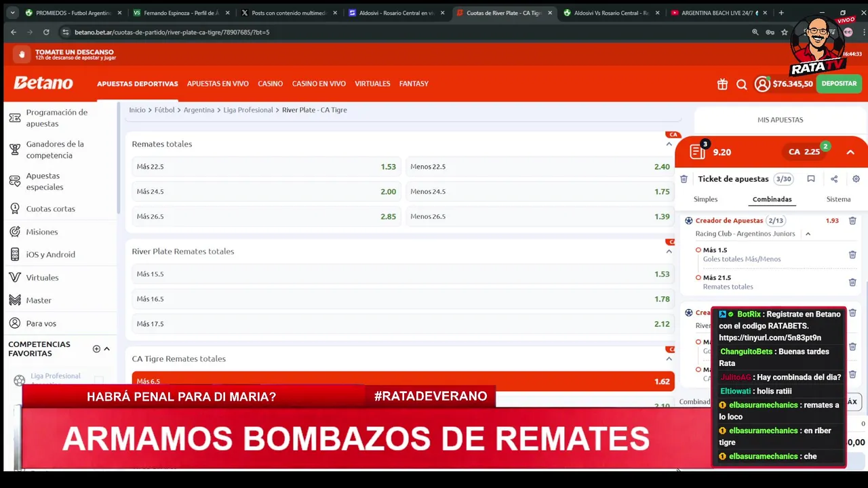Deselect CA Tigre Más 6.5 at 1.62

(403, 382)
